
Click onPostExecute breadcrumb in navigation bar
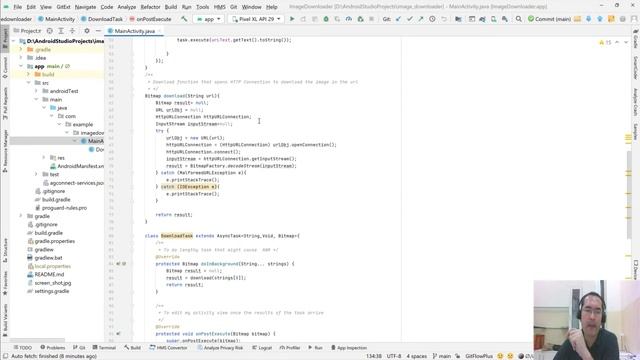[150, 19]
